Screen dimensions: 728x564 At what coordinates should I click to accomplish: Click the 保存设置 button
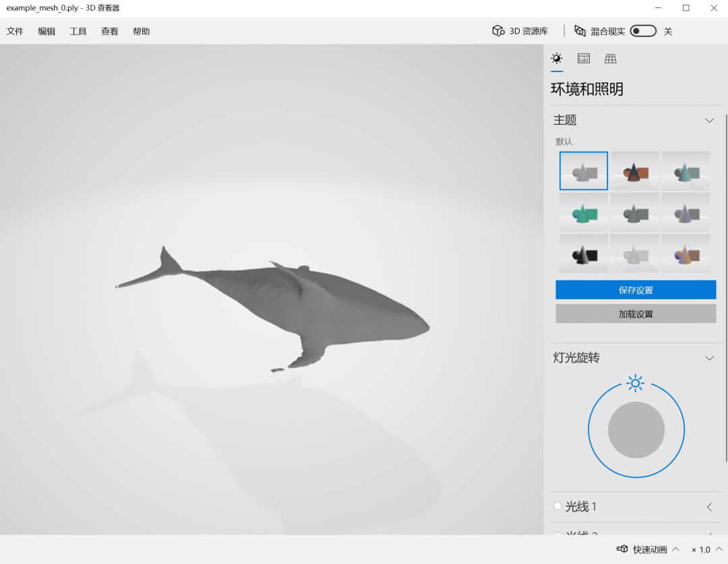tap(636, 290)
